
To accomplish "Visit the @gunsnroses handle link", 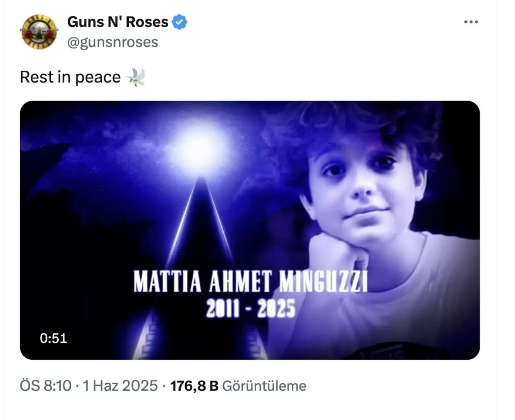I will 113,42.
